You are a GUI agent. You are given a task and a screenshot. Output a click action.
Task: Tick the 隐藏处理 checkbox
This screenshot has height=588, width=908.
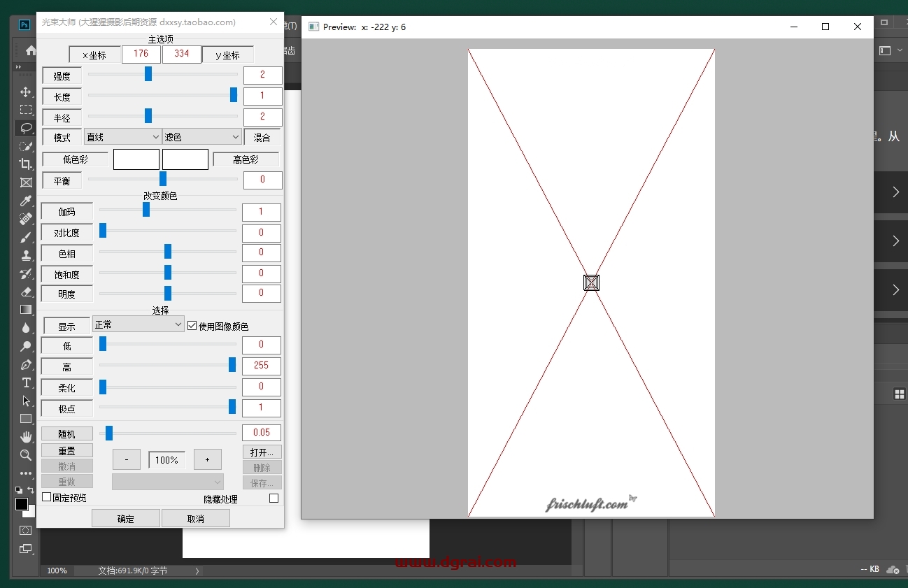274,499
